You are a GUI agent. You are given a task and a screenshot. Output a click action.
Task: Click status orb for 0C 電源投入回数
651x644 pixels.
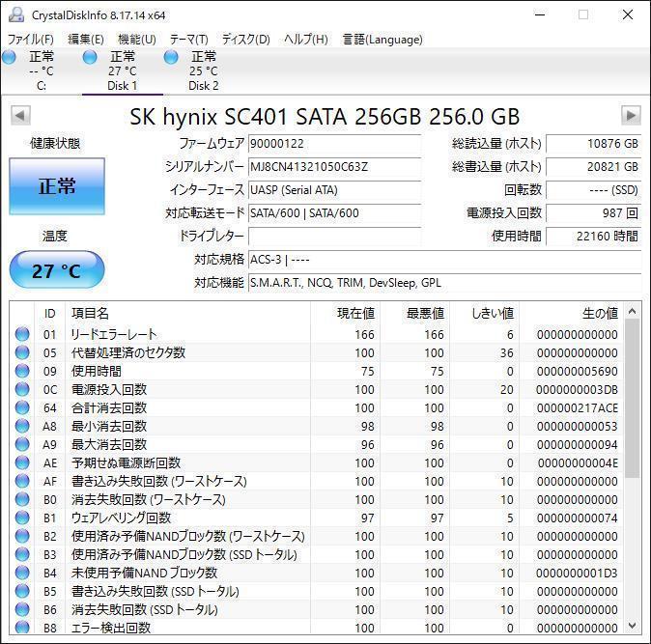[22, 389]
